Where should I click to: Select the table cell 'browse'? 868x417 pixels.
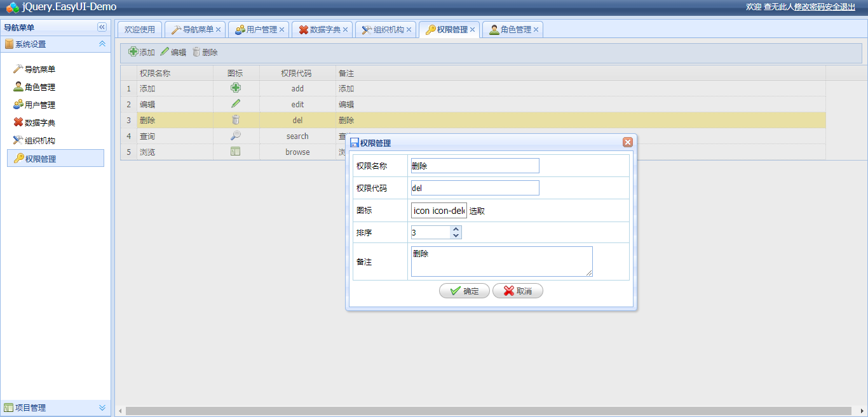click(297, 152)
